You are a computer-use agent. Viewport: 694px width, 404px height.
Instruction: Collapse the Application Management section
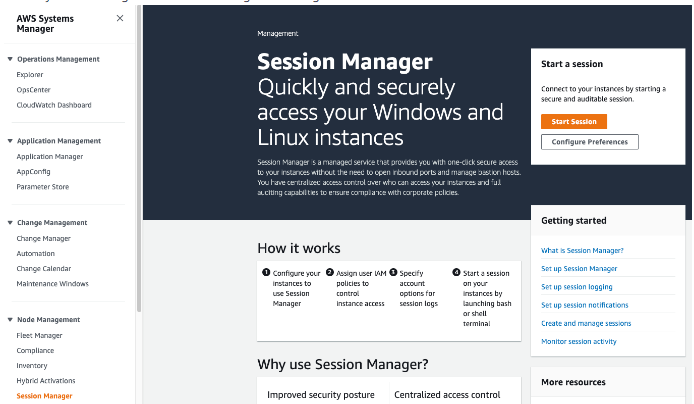tap(10, 141)
